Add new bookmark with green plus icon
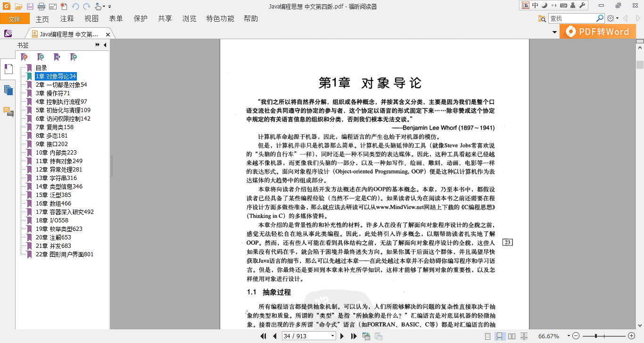The width and height of the screenshot is (644, 343). click(41, 57)
